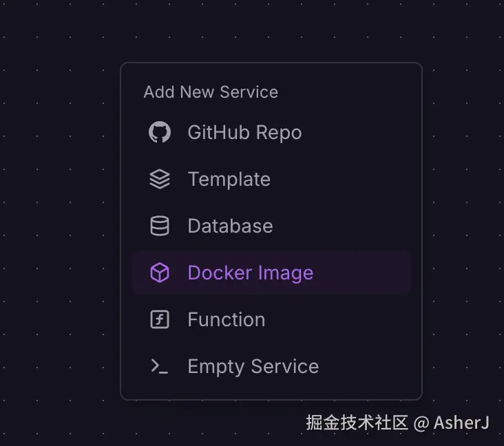Choose the Template menu entry
Viewport: 504px width, 446px height.
tap(229, 179)
